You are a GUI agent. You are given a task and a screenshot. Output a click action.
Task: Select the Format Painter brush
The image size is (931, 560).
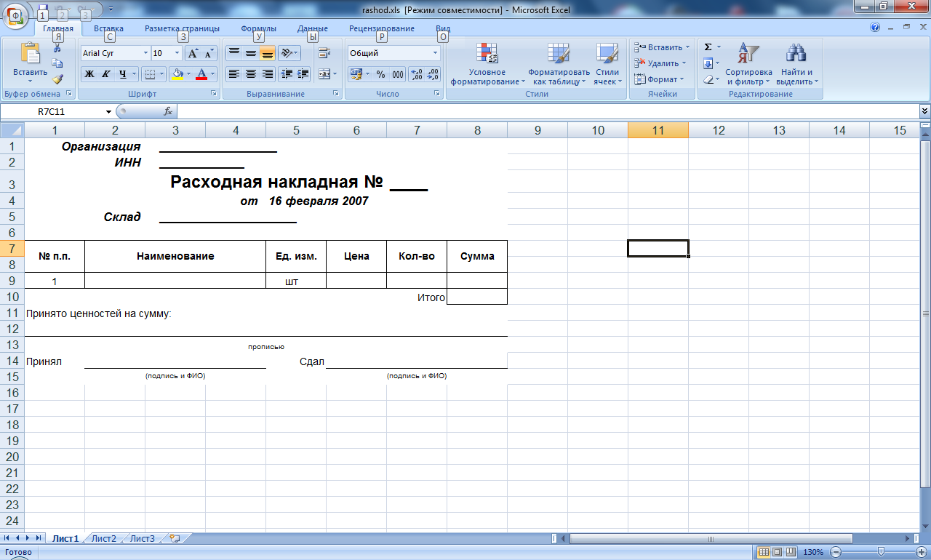click(x=57, y=79)
